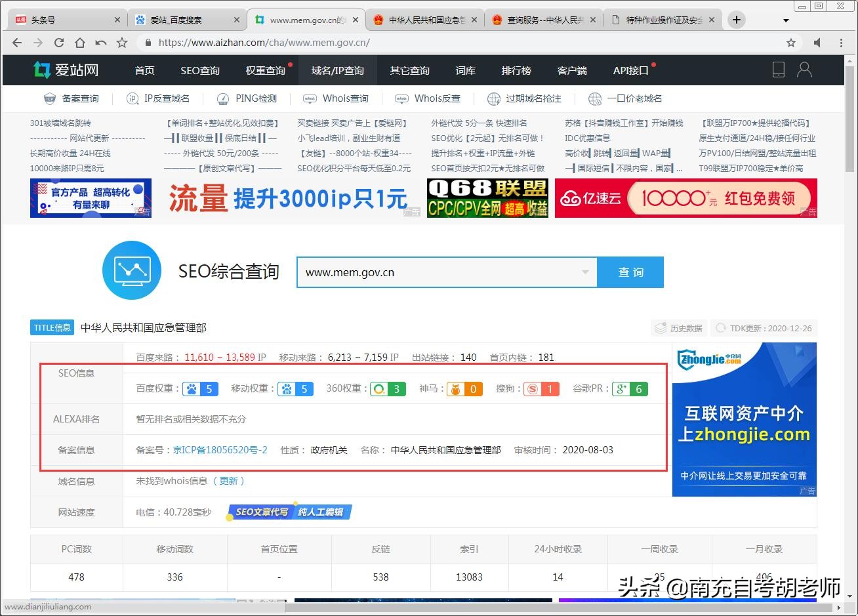Click the TDK更新 button

[764, 328]
